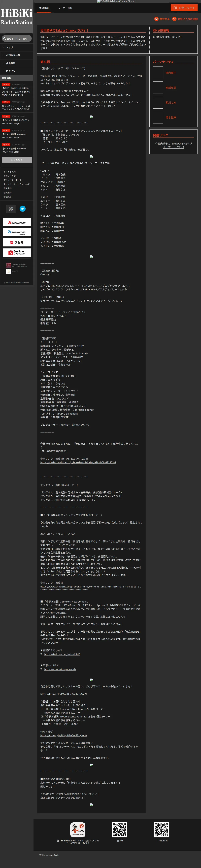Click the ブシモ banner
Image resolution: width=201 pixels, height=868 pixels.
17,242
